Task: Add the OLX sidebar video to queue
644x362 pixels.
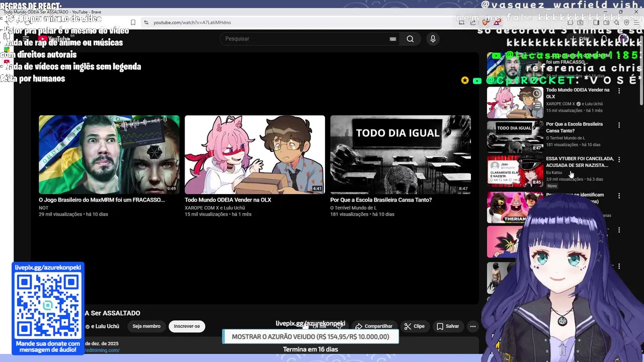Action: pyautogui.click(x=537, y=106)
